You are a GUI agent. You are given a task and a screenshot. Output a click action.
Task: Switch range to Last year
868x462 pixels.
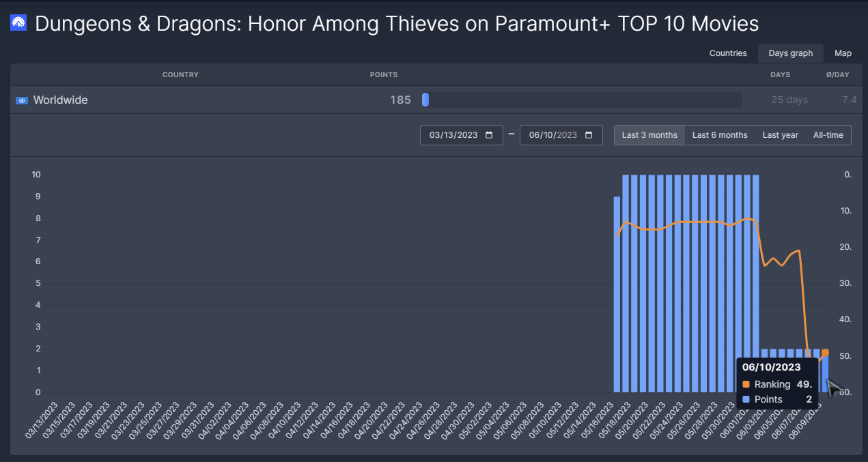tap(780, 135)
